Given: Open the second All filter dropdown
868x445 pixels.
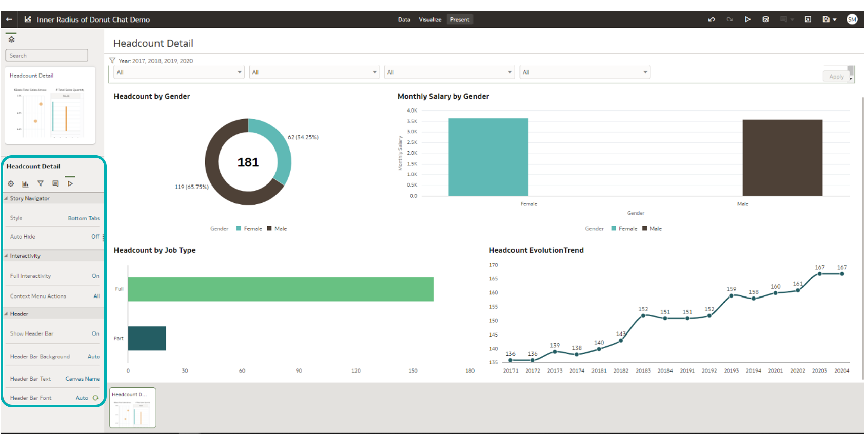Looking at the screenshot, I should coord(314,72).
